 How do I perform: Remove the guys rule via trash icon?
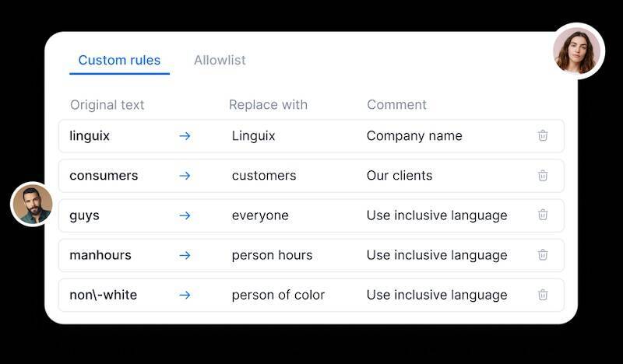click(543, 215)
